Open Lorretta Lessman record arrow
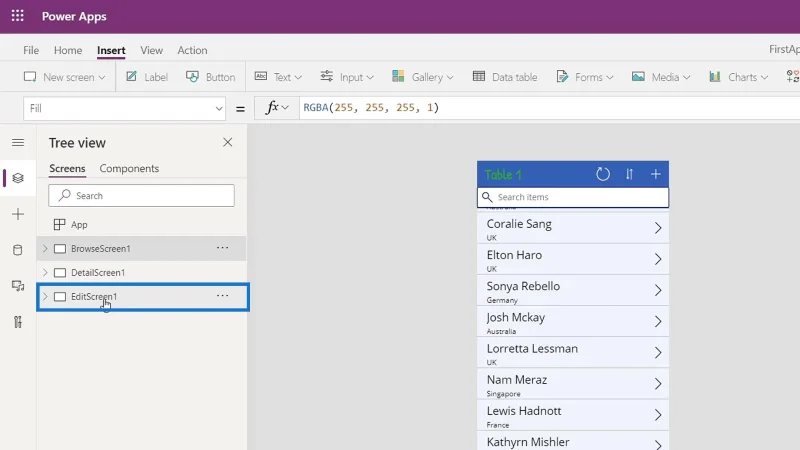The height and width of the screenshot is (450, 800). tap(658, 353)
